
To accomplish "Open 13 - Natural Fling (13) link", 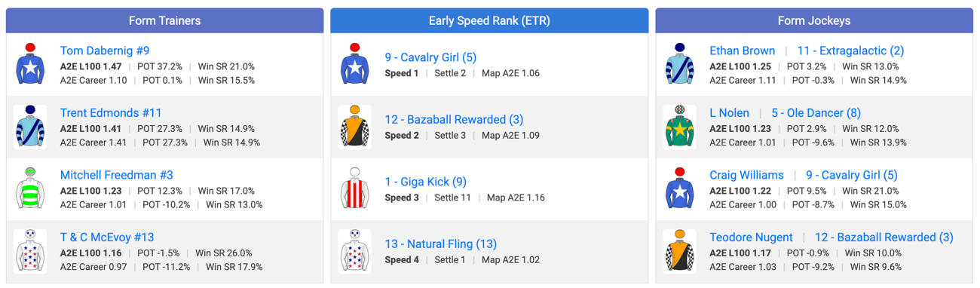I will (x=441, y=244).
